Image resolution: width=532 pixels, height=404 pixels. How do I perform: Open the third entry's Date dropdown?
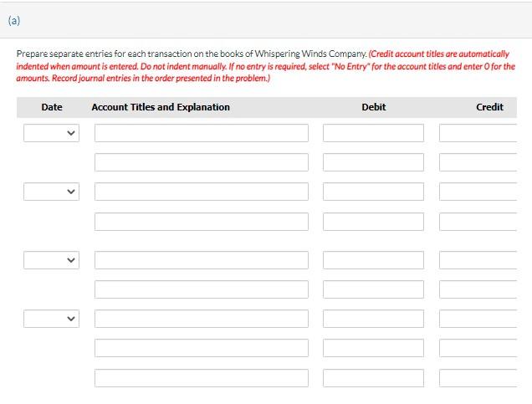pos(51,260)
